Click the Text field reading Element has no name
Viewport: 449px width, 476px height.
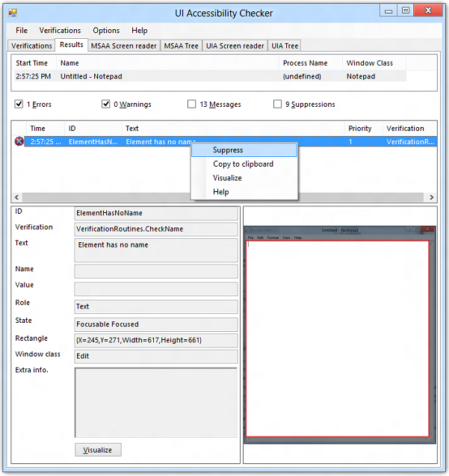[155, 250]
